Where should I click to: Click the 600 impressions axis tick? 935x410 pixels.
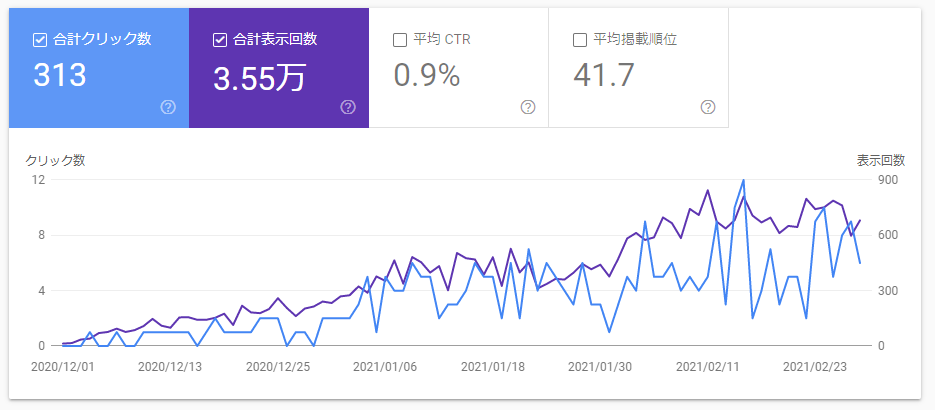click(x=886, y=235)
